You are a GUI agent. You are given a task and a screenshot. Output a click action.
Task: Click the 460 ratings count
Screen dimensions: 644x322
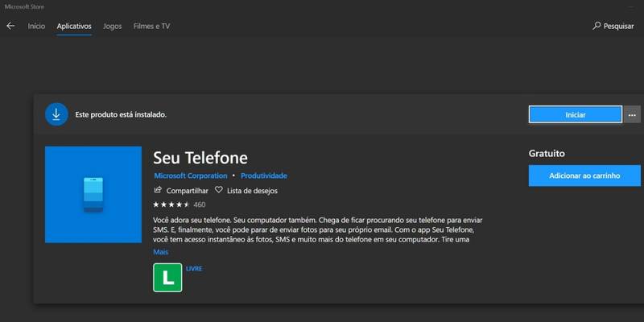point(199,204)
